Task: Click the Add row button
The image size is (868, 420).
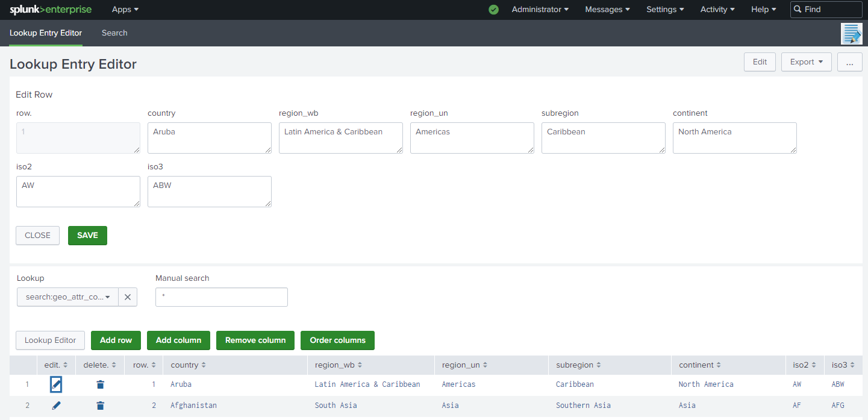Action: tap(116, 340)
